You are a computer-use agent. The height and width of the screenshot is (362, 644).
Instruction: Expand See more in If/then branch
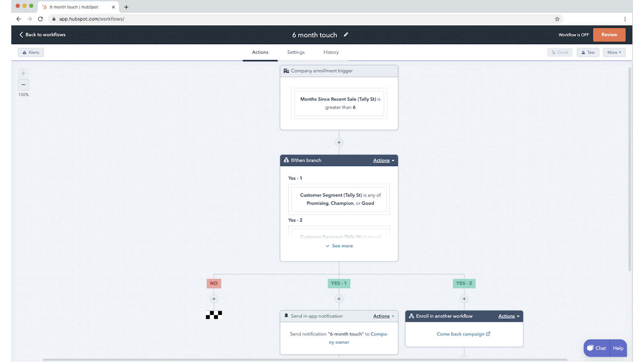tap(339, 246)
